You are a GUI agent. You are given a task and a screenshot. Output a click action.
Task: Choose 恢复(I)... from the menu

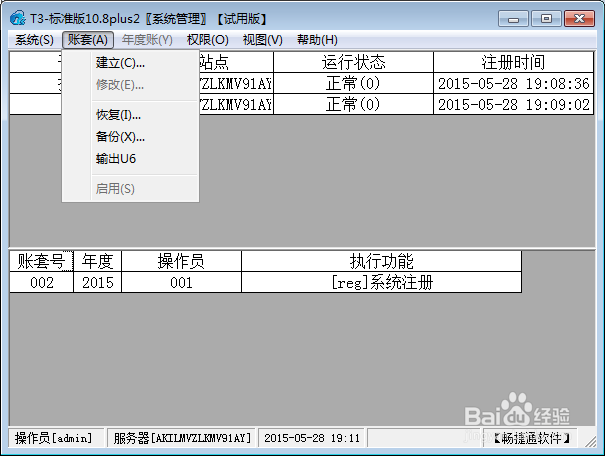[x=130, y=115]
